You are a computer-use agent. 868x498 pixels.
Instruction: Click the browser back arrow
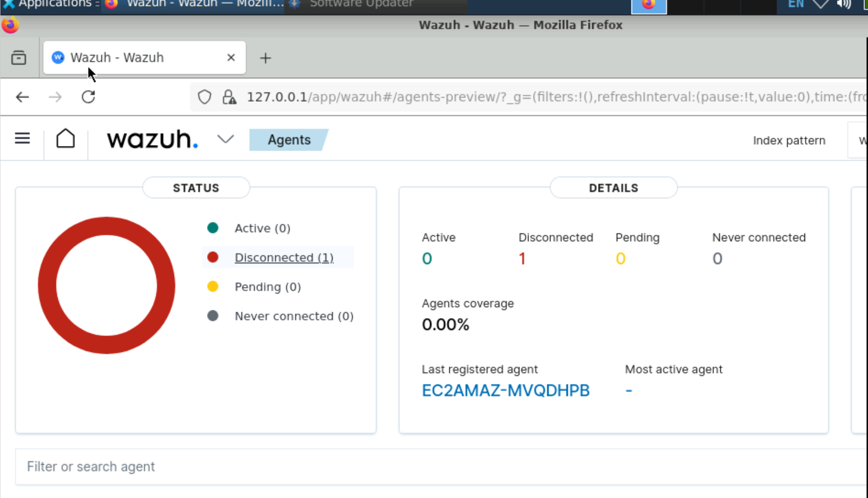pos(22,97)
